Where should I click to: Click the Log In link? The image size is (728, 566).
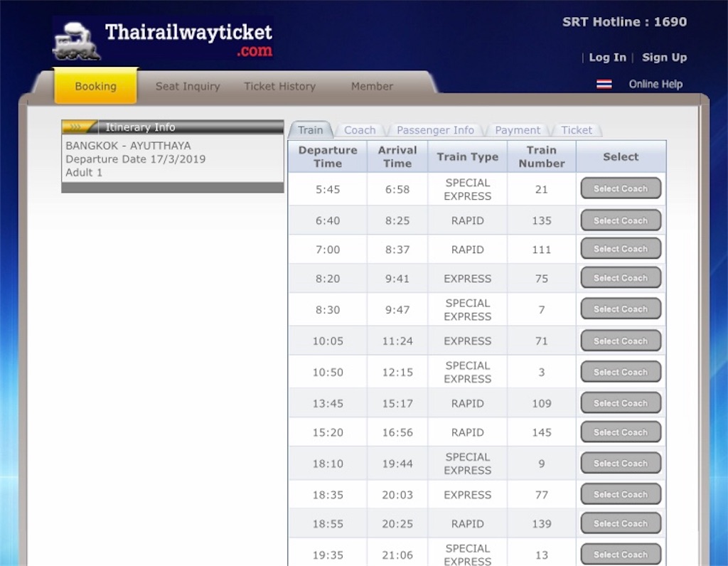click(x=607, y=57)
